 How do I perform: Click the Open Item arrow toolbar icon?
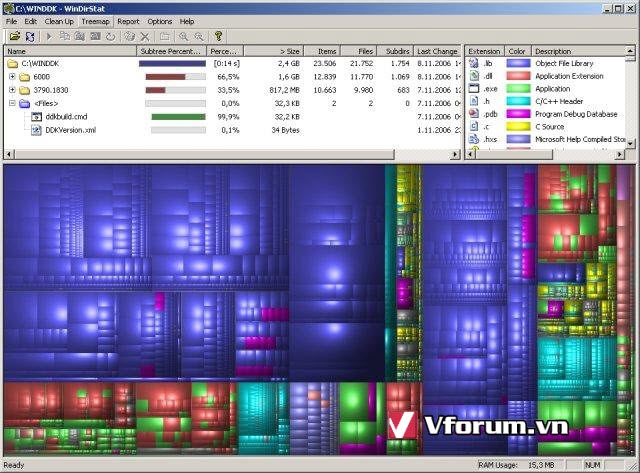click(x=49, y=36)
